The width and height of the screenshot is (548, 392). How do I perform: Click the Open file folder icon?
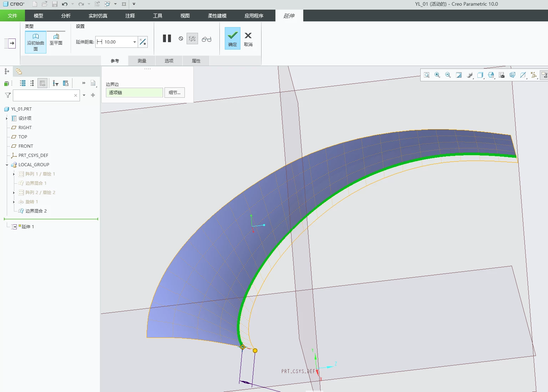click(45, 4)
